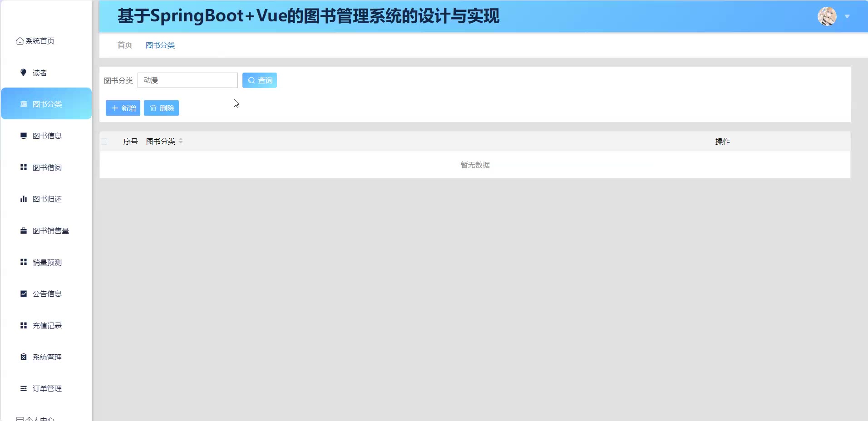Image resolution: width=868 pixels, height=421 pixels.
Task: Click the home icon beside 系统首页
Action: (20, 41)
